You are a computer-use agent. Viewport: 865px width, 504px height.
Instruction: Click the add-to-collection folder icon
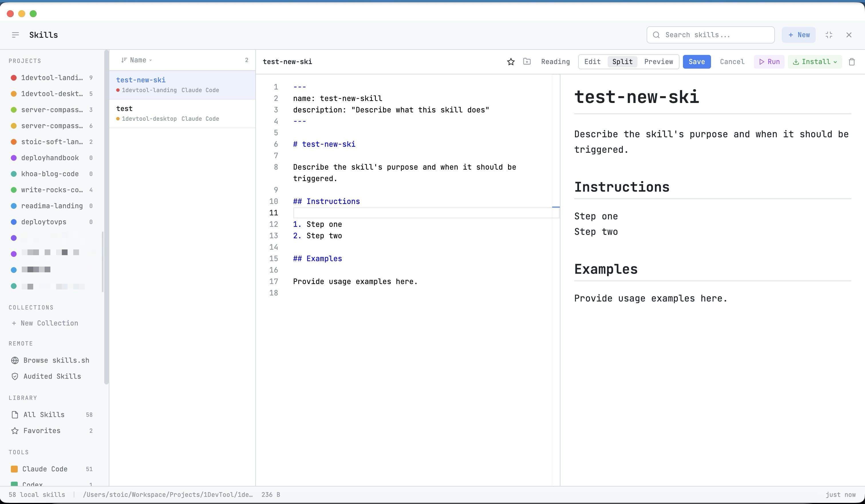(527, 61)
